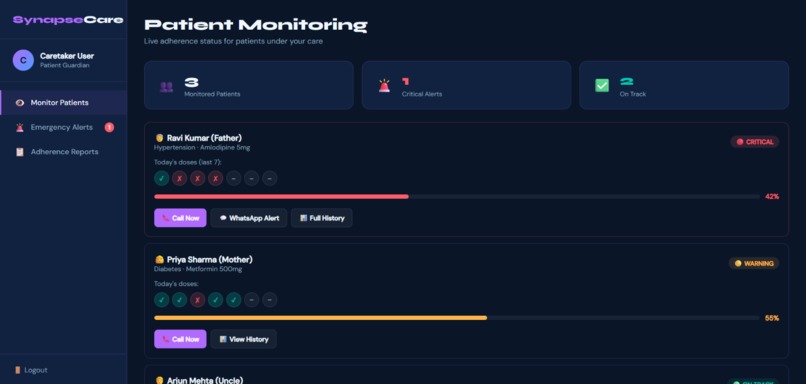
Task: Click Priya Sharma's fifth dose checkmark circle
Action: click(x=233, y=300)
